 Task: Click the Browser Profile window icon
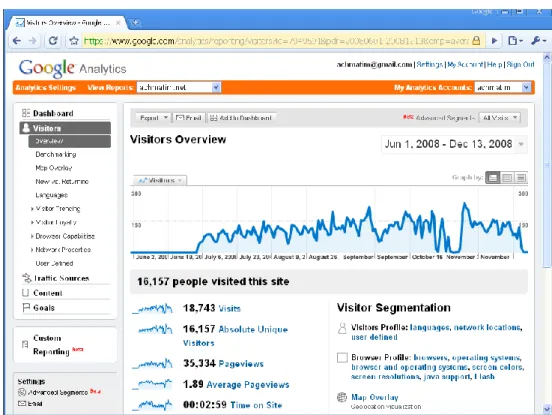point(342,358)
